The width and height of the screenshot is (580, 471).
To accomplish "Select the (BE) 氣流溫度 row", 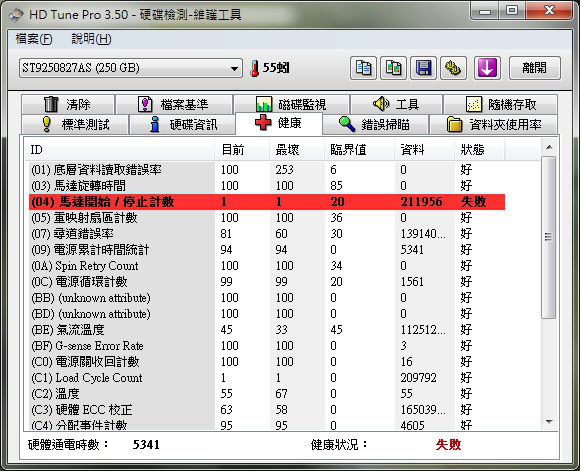I will 267,330.
